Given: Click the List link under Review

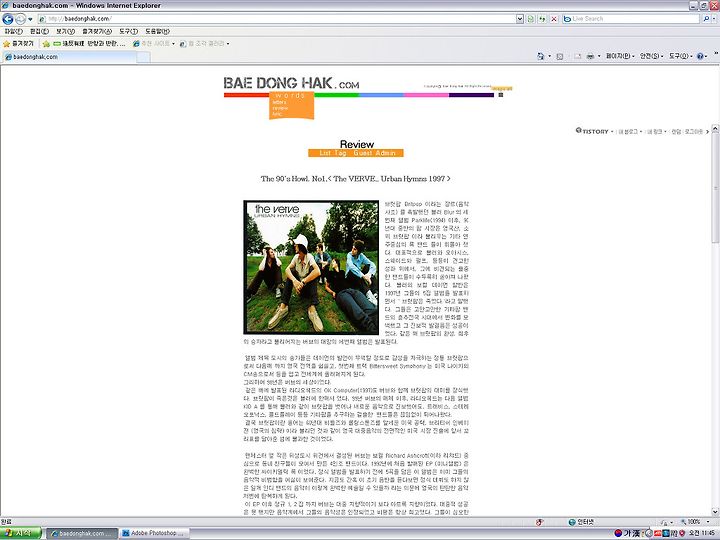Looking at the screenshot, I should pos(325,153).
